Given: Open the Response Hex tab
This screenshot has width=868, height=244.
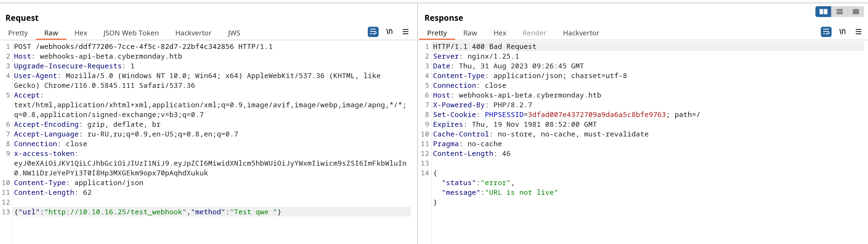Looking at the screenshot, I should click(500, 33).
